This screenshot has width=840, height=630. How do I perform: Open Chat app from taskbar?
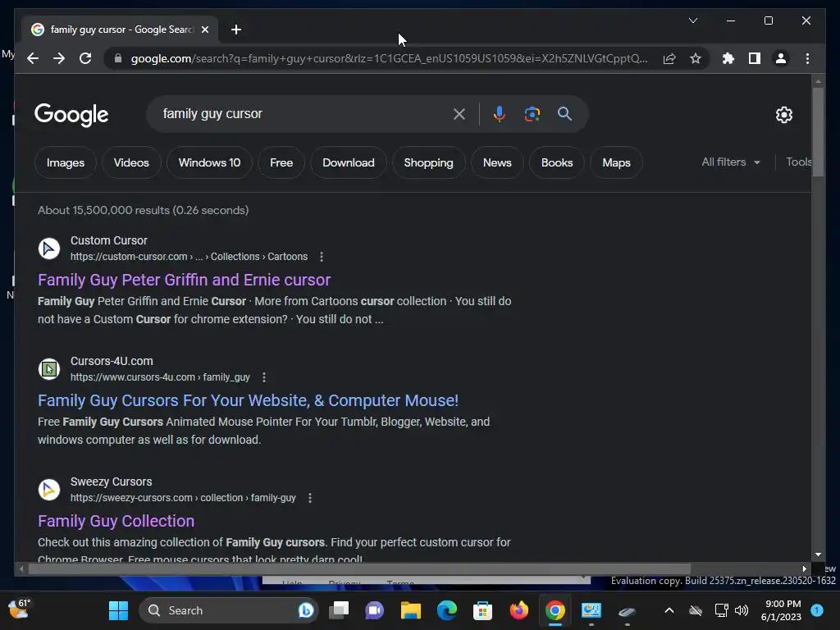coord(374,610)
